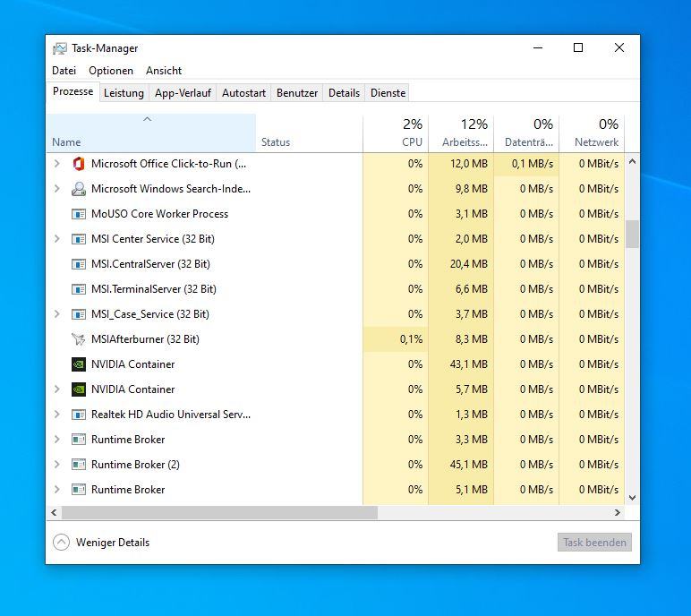Image resolution: width=691 pixels, height=616 pixels.
Task: Click the Microsoft Windows Search-Indexer icon
Action: 79,189
